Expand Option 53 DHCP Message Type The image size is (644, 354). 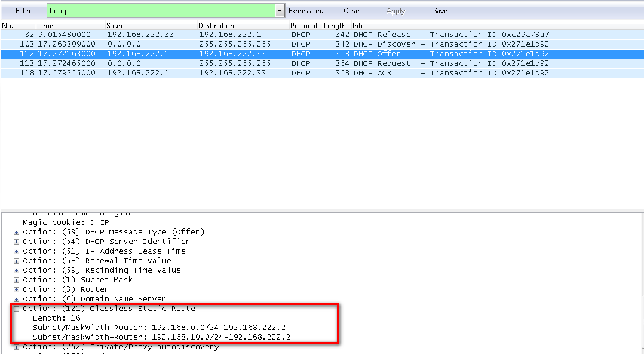[16, 231]
